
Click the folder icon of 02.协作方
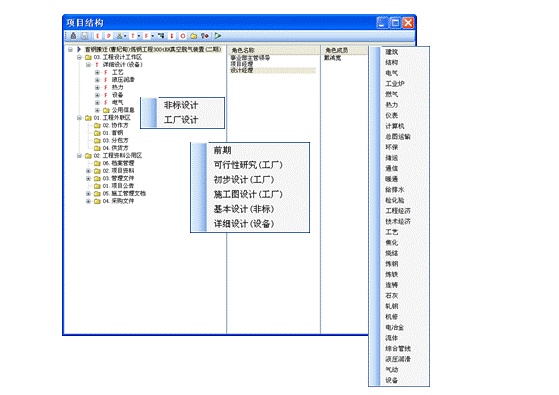click(97, 125)
